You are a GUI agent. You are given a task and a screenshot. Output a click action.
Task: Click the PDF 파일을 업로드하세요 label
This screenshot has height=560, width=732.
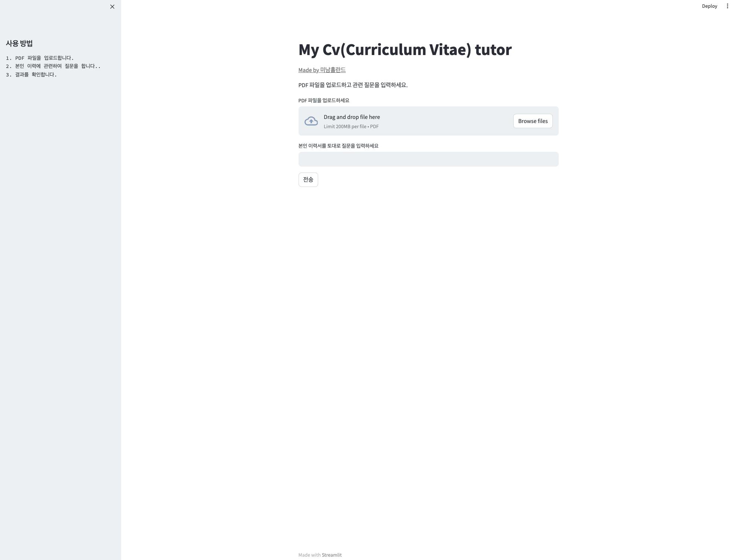click(x=324, y=100)
